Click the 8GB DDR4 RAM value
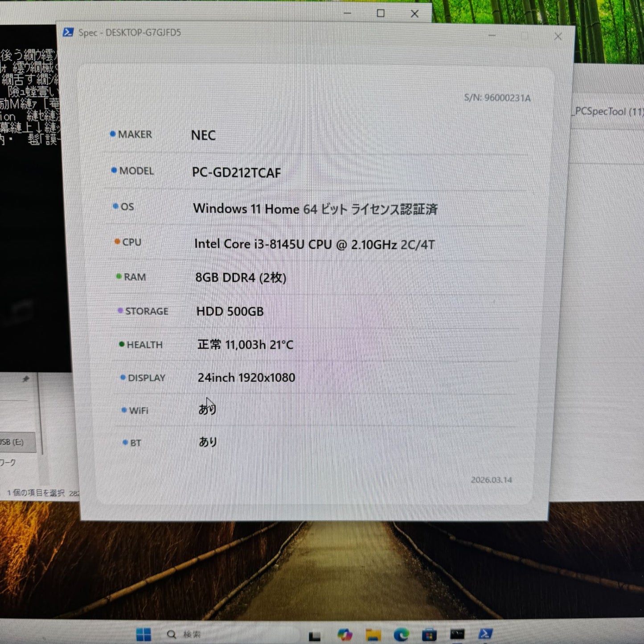This screenshot has height=644, width=644. coord(241,277)
